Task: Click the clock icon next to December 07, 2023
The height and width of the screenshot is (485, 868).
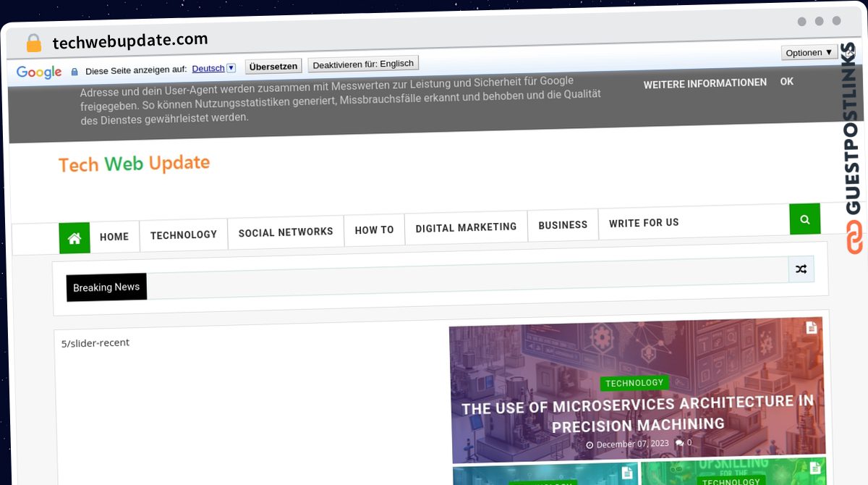Action: (x=590, y=444)
